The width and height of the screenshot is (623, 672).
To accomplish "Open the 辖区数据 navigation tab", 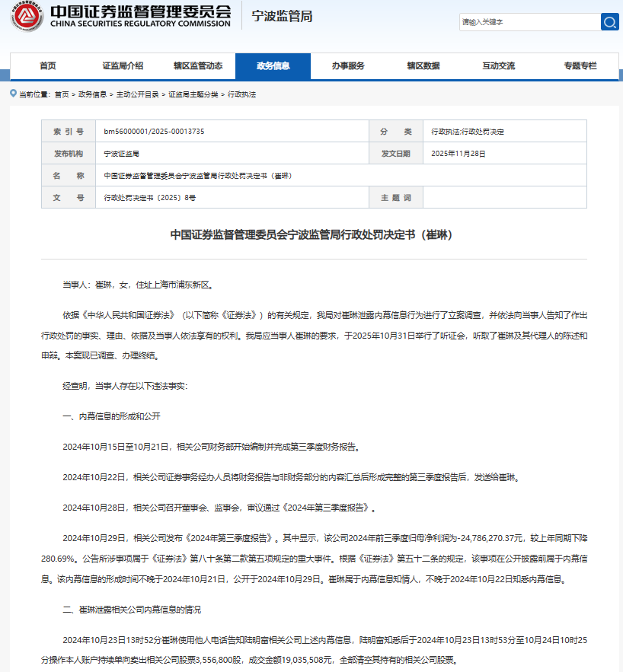I will 423,66.
